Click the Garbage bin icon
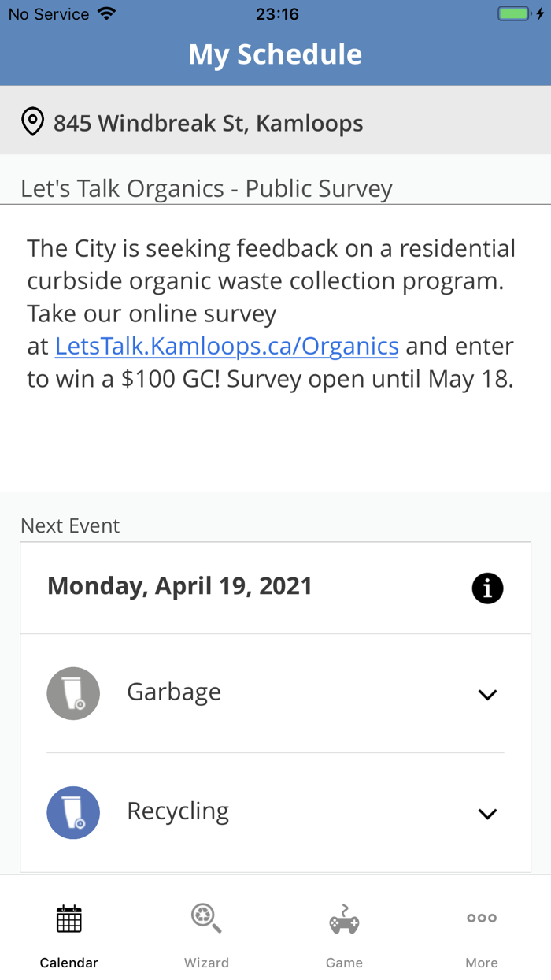 coord(73,693)
